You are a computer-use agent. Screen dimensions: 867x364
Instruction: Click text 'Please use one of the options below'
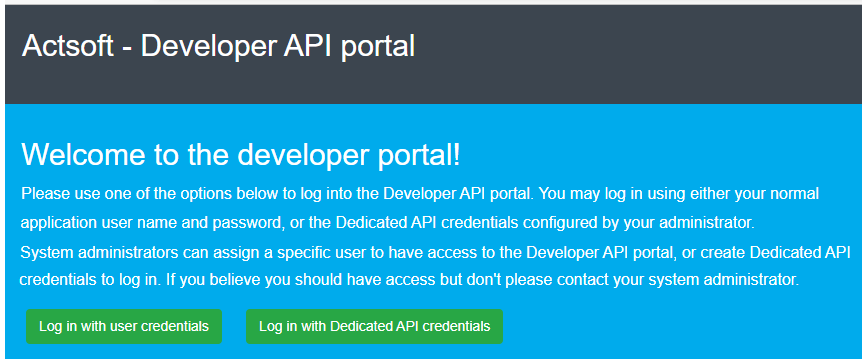(149, 194)
